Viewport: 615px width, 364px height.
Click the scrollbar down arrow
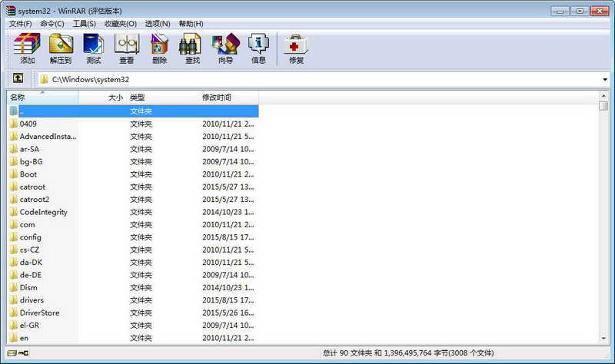(603, 338)
